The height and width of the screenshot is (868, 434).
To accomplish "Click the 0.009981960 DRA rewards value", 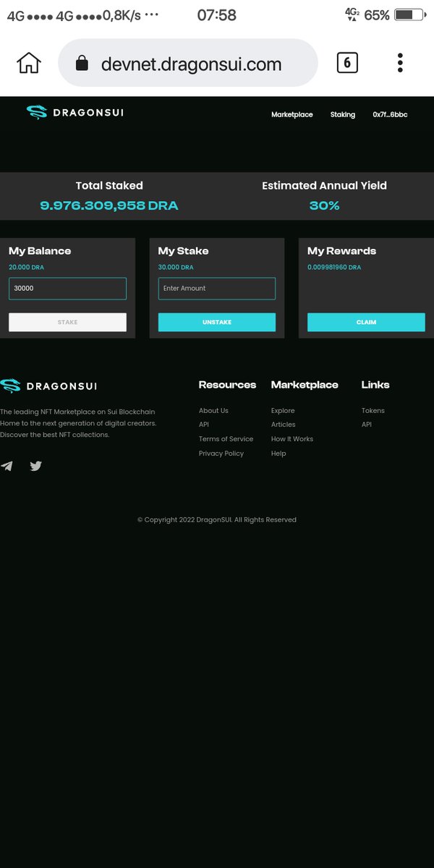I will [x=334, y=268].
